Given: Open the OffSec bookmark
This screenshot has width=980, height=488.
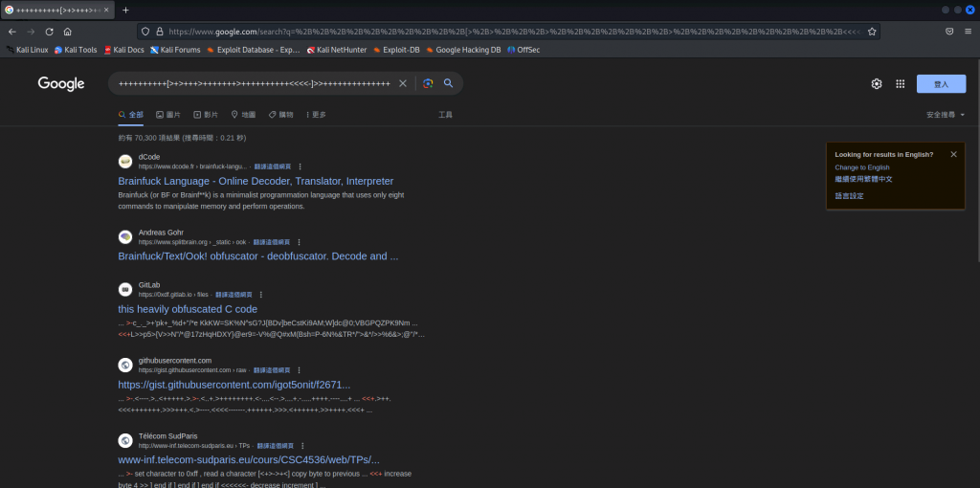Looking at the screenshot, I should click(x=523, y=50).
